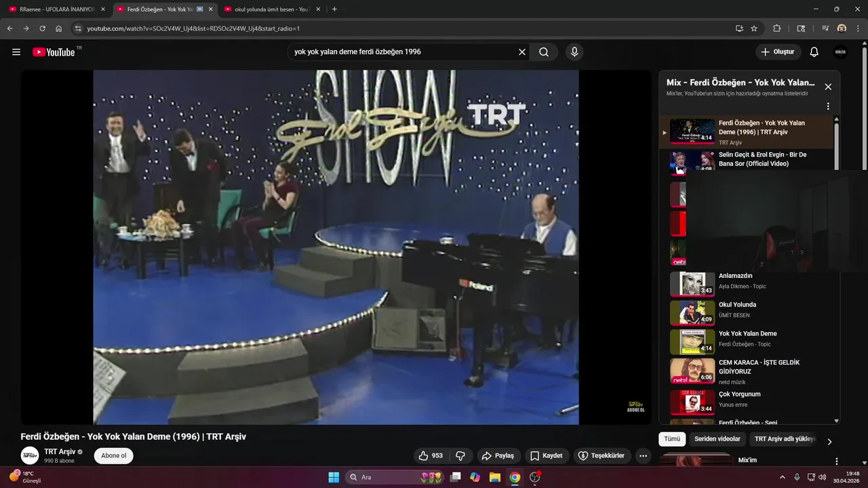Switch to the okul yolunda ümit besen tab
Screen dimensions: 868x488
(x=271, y=9)
